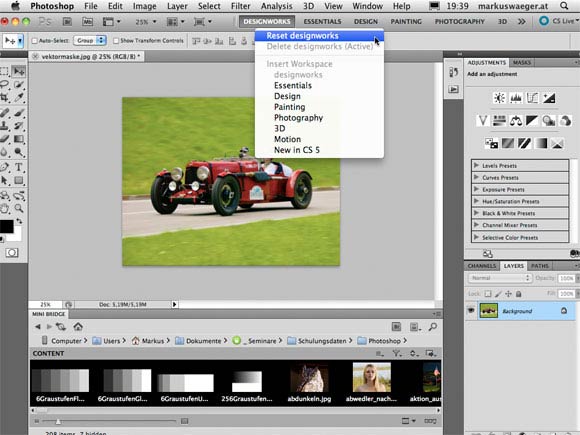Select the Rectangular Marquee tool
This screenshot has height=435, width=580.
pos(4,71)
